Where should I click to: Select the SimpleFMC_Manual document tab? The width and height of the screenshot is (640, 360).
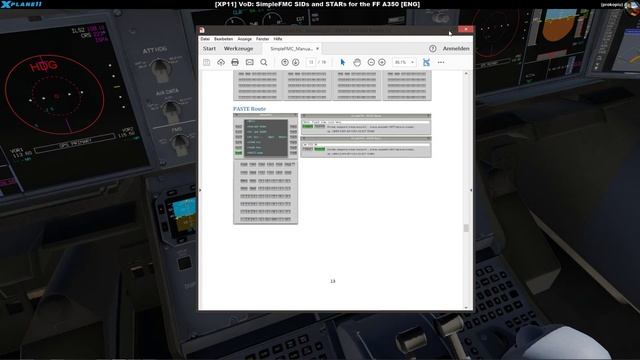click(291, 49)
